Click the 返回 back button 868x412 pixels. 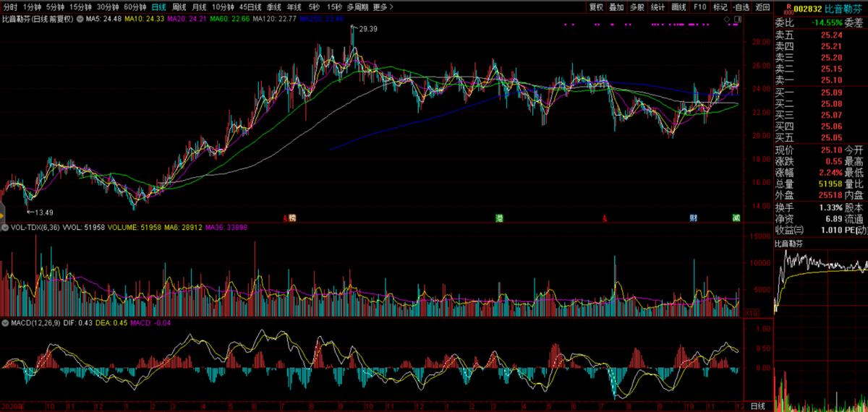[x=762, y=7]
